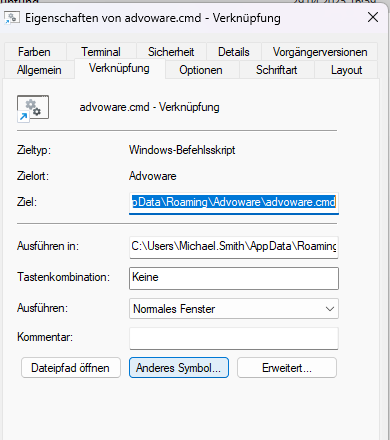
Task: Go to the Schriftart tab
Action: coord(276,70)
